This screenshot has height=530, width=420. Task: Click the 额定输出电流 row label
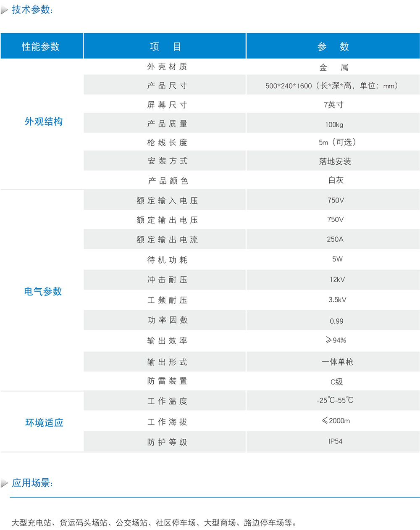(167, 240)
